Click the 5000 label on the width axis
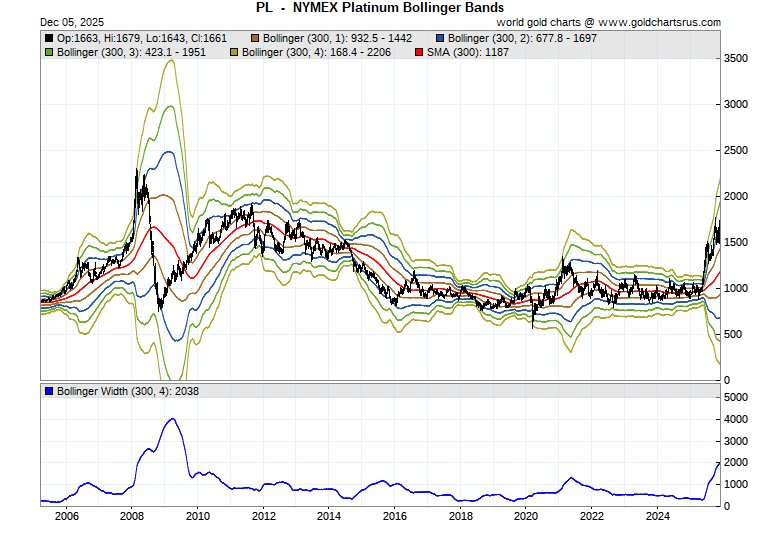This screenshot has width=760, height=542. coord(738,397)
